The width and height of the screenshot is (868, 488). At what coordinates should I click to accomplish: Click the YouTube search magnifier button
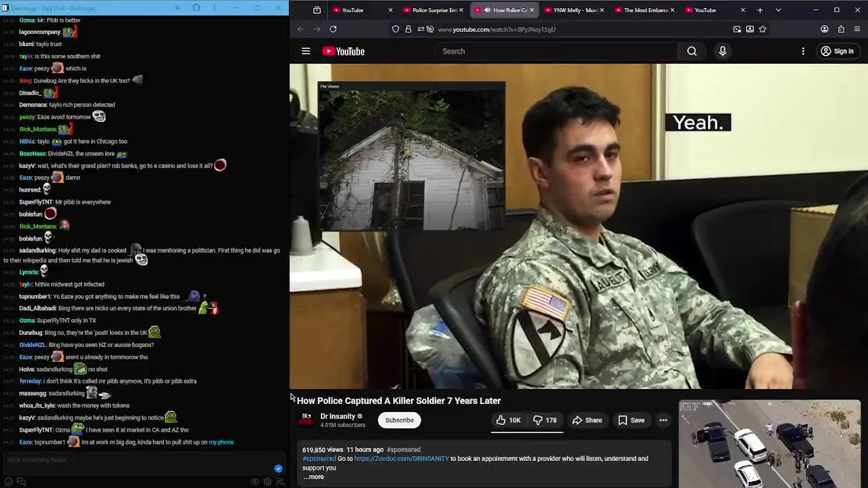[692, 52]
